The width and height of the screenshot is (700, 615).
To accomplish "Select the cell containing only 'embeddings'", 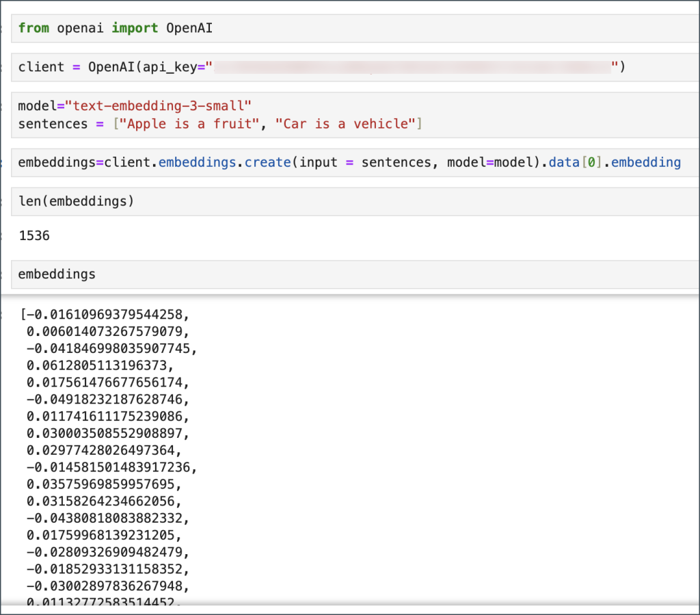I will tap(57, 274).
